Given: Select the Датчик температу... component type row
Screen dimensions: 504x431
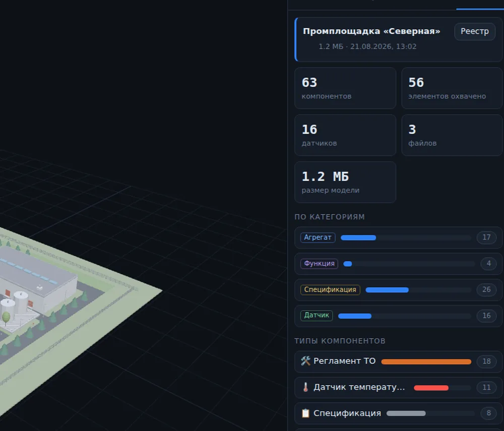Looking at the screenshot, I should point(398,388).
